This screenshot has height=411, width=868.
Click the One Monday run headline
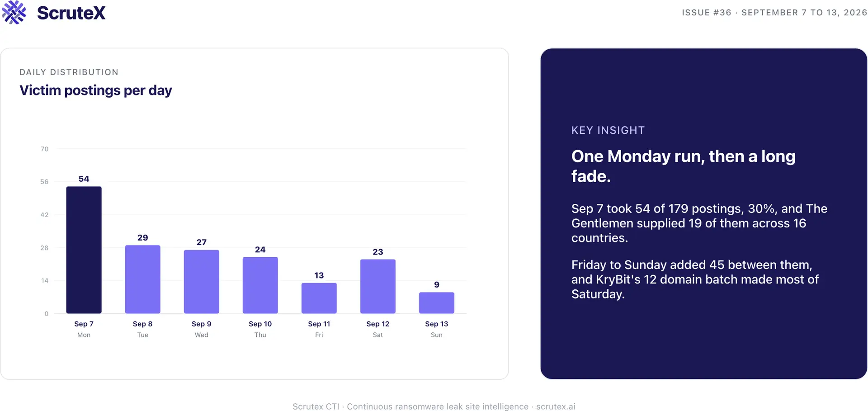pos(683,166)
